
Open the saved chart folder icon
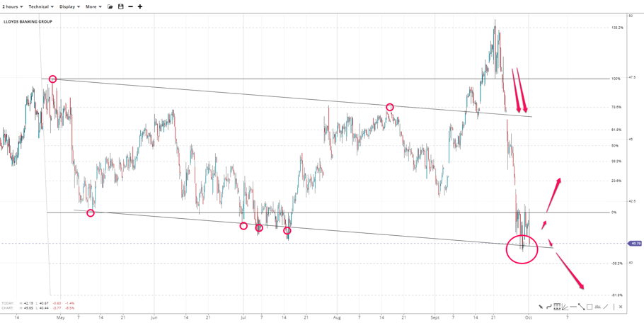point(110,6)
